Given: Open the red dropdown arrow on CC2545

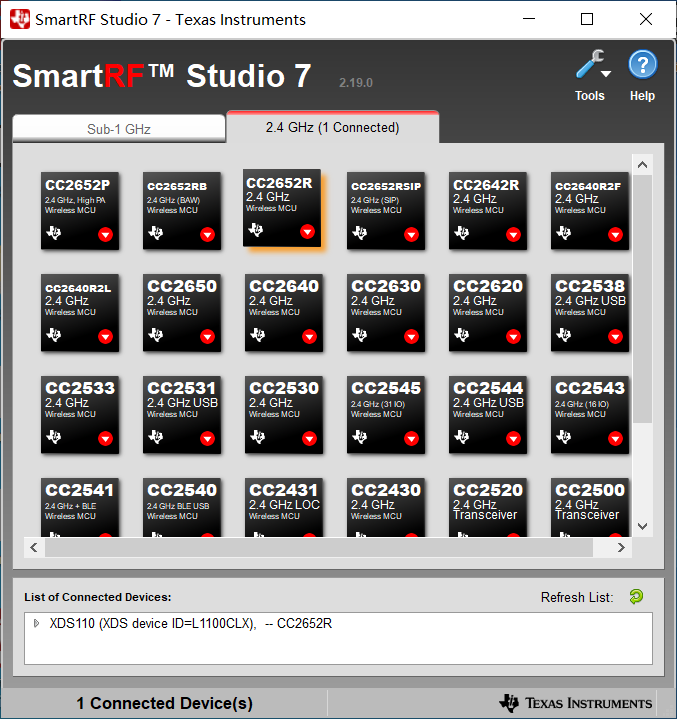Looking at the screenshot, I should [411, 438].
